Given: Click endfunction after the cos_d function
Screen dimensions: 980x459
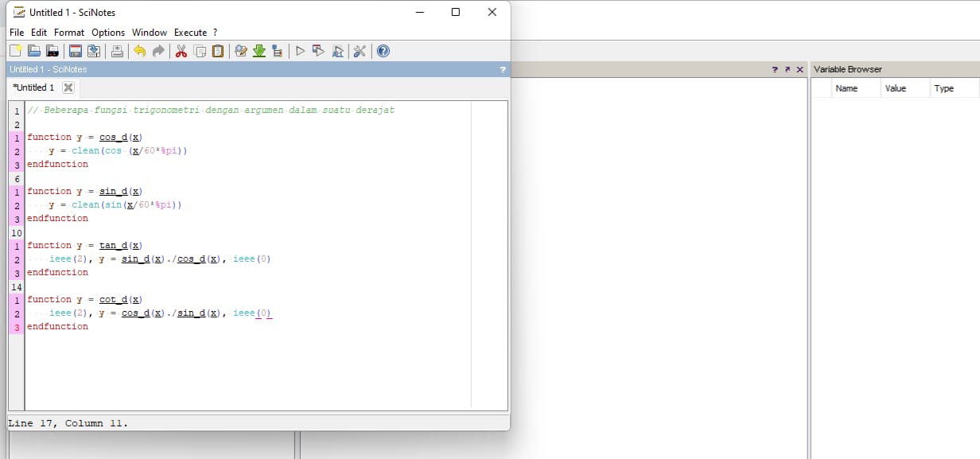Looking at the screenshot, I should pos(57,164).
